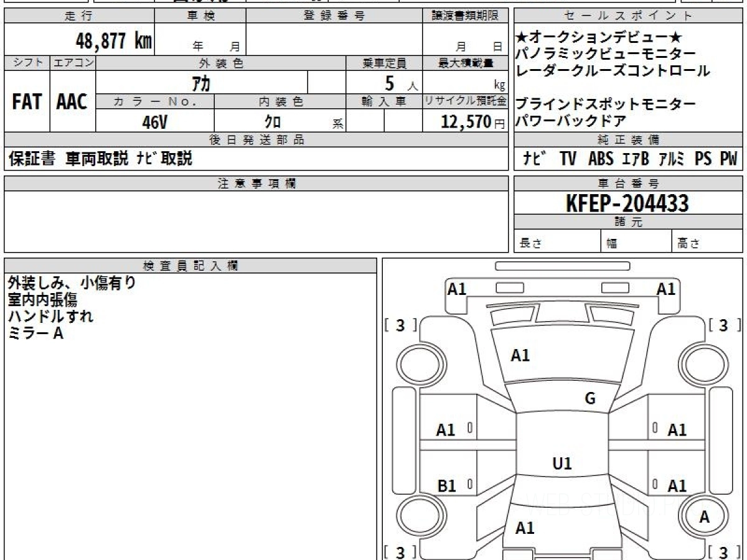Select アルミ in the equipment row
Image resolution: width=747 pixels, height=560 pixels.
click(672, 159)
